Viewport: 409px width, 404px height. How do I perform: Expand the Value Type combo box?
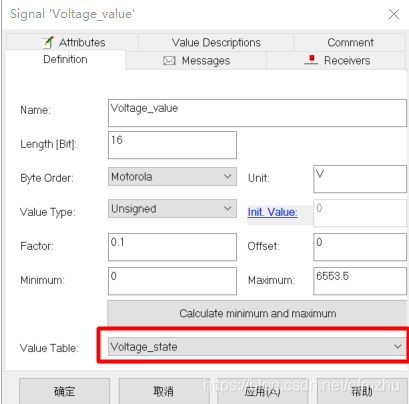coord(172,209)
